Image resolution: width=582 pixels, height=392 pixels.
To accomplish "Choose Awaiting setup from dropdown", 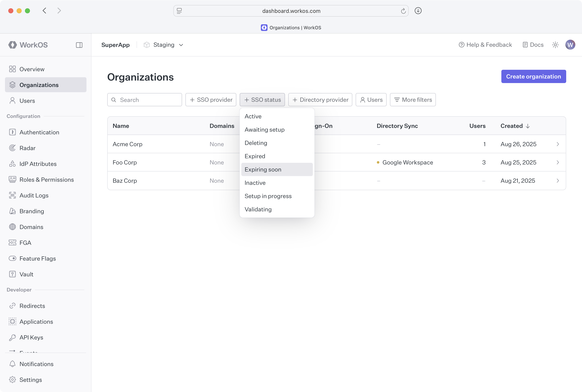I will [x=264, y=130].
